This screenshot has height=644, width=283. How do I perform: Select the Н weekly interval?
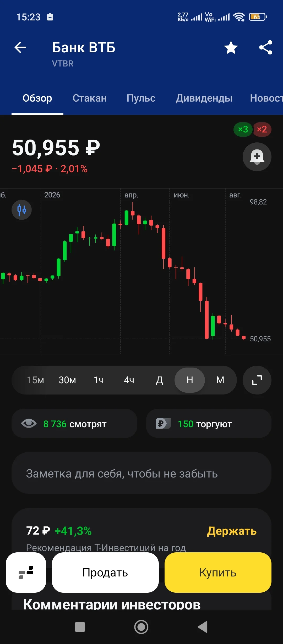coord(190,380)
